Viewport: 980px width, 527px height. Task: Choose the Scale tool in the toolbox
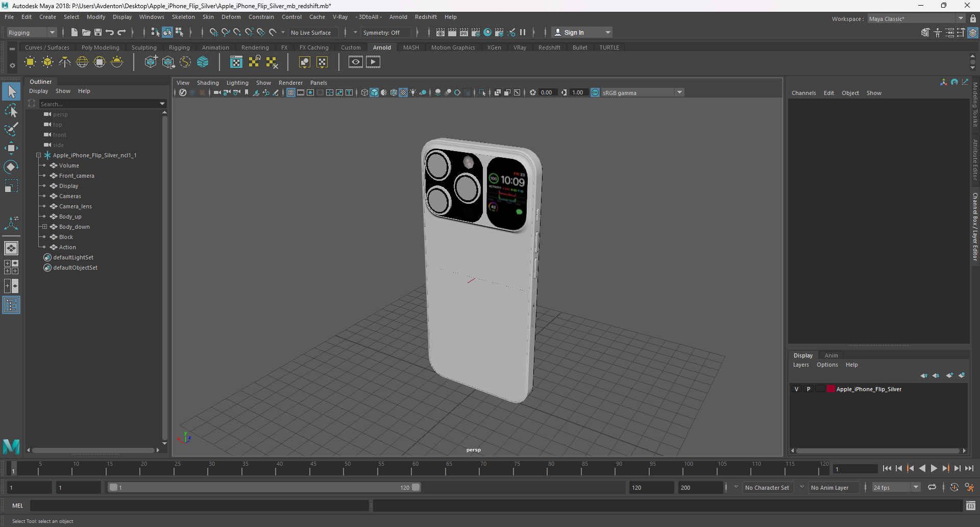coord(11,186)
